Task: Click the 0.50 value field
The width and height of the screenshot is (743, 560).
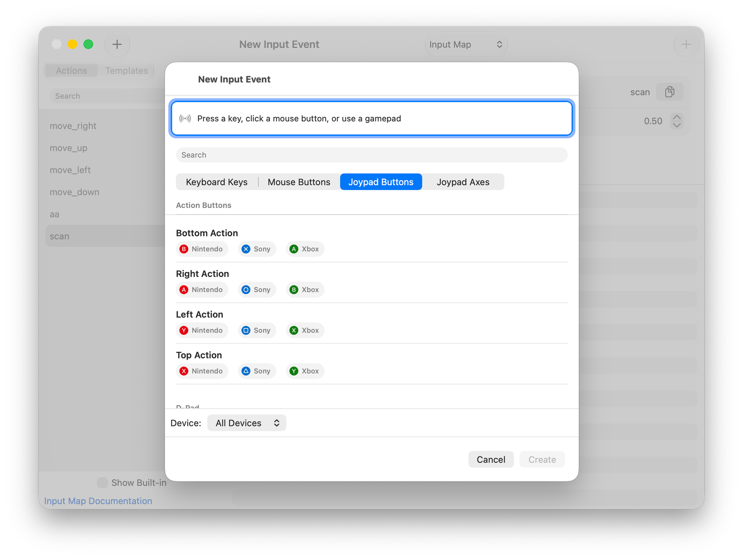Action: pos(653,121)
